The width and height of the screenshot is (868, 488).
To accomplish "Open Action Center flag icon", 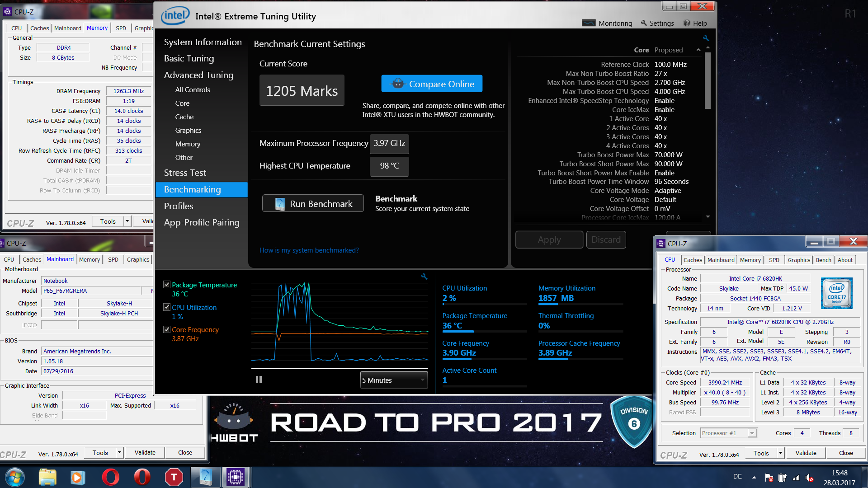I will [x=769, y=478].
